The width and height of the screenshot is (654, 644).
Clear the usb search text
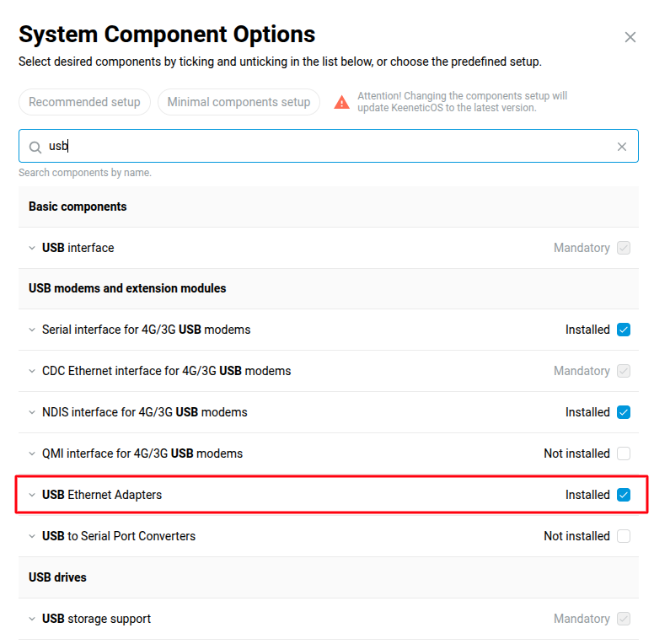[x=621, y=147]
